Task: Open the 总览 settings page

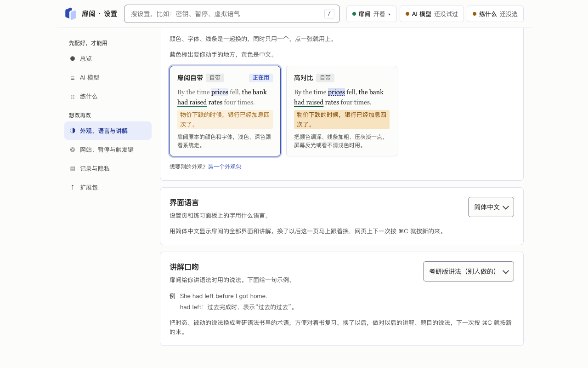Action: (x=108, y=58)
